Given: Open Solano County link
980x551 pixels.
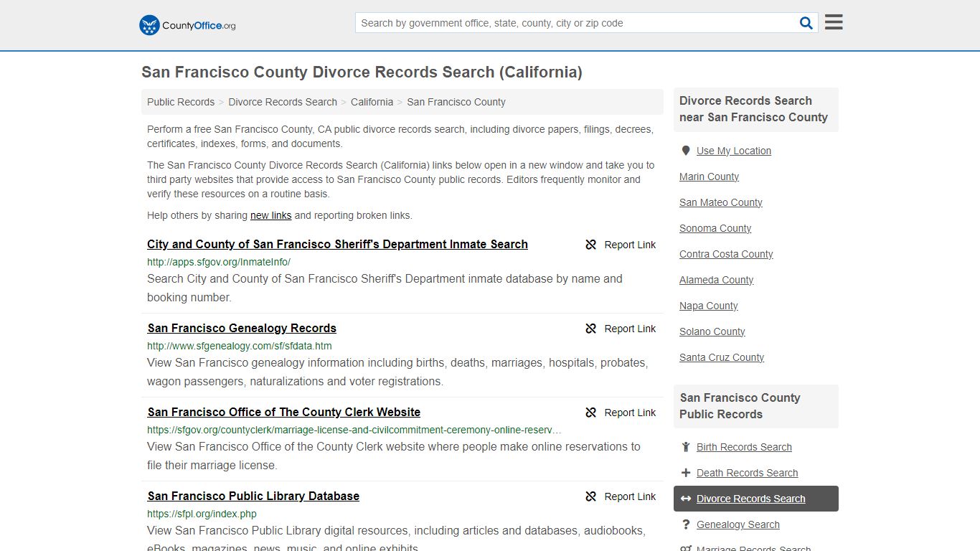Looking at the screenshot, I should (712, 331).
